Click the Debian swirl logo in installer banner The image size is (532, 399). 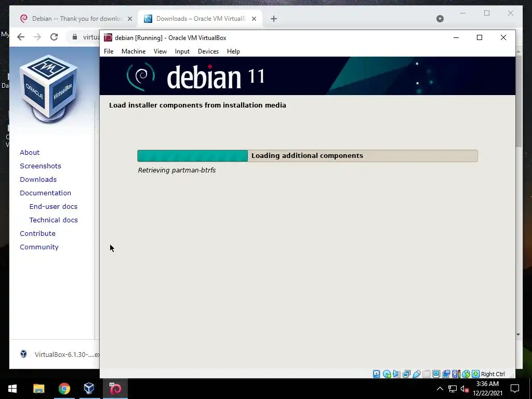[x=141, y=76]
